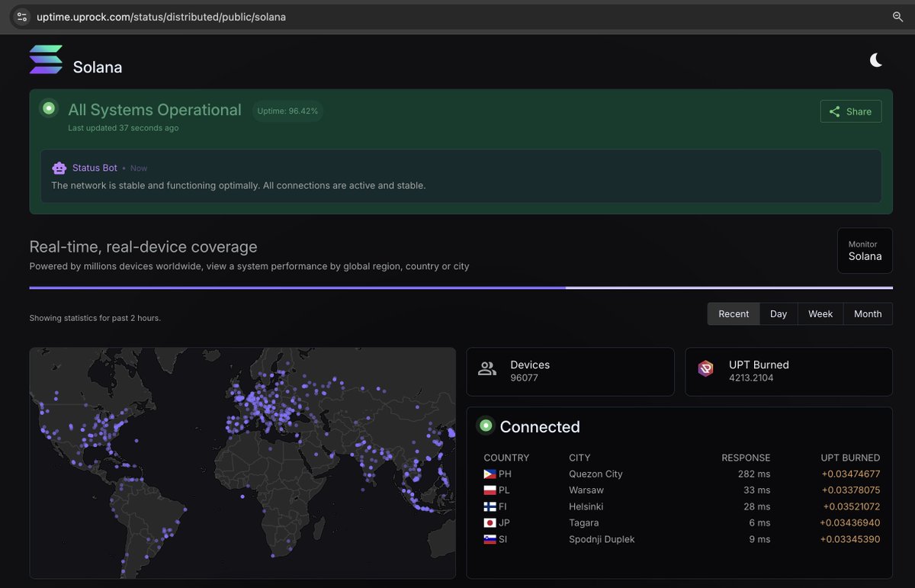915x588 pixels.
Task: Select the Recent tab
Action: pyautogui.click(x=734, y=313)
